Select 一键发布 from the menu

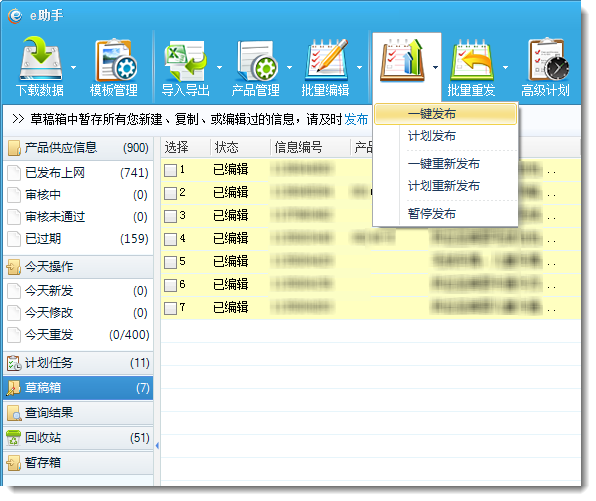[445, 114]
